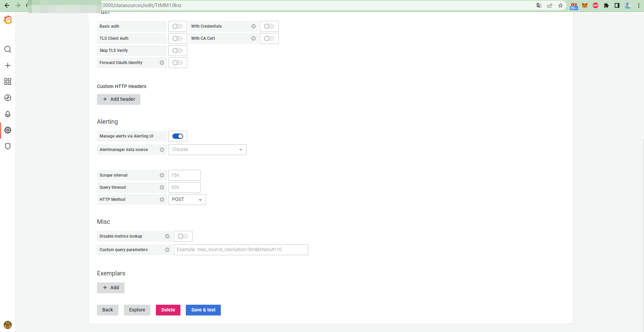644x332 pixels.
Task: Click the Exemplars Add button
Action: click(111, 288)
